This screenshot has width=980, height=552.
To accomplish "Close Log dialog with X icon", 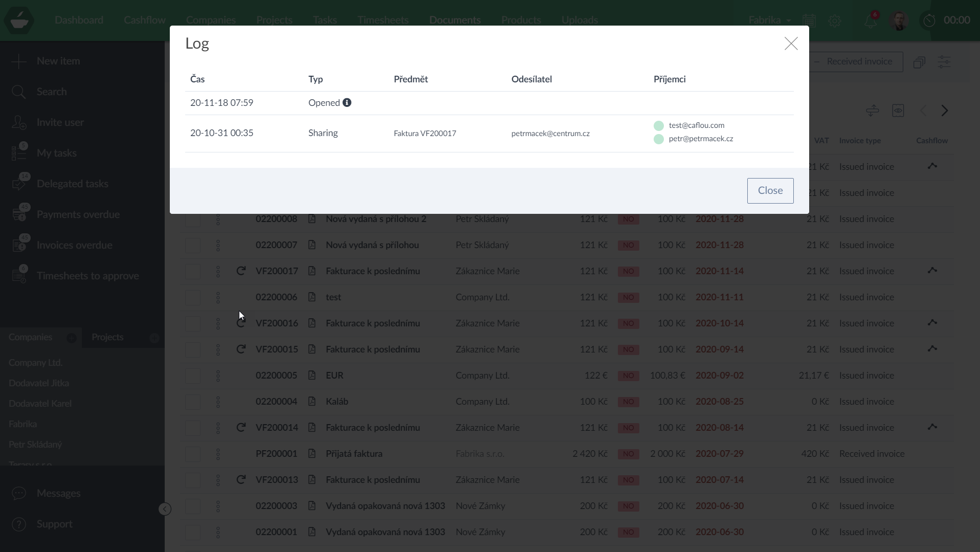I will 791,43.
